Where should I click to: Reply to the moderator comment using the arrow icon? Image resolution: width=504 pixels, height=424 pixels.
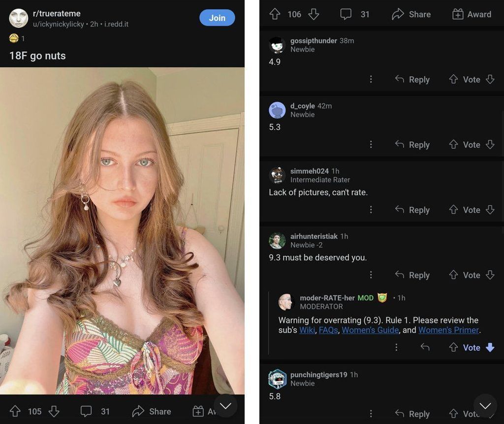pos(425,347)
